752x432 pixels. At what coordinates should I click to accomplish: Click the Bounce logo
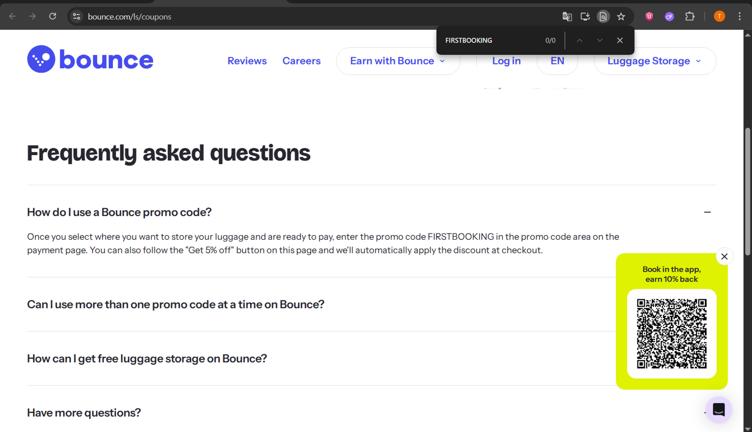point(90,59)
